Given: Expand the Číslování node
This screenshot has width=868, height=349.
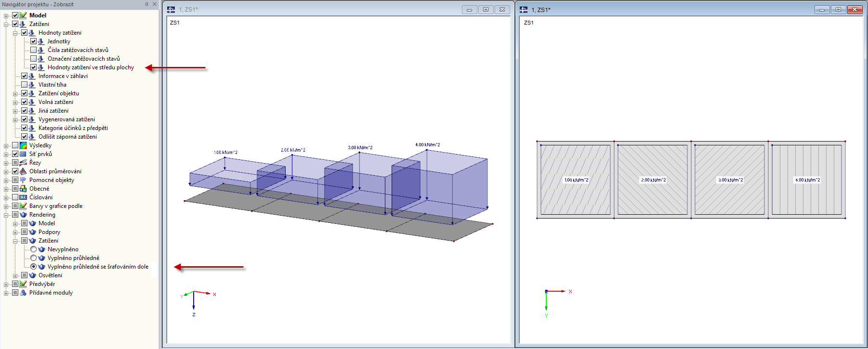Looking at the screenshot, I should pyautogui.click(x=6, y=197).
